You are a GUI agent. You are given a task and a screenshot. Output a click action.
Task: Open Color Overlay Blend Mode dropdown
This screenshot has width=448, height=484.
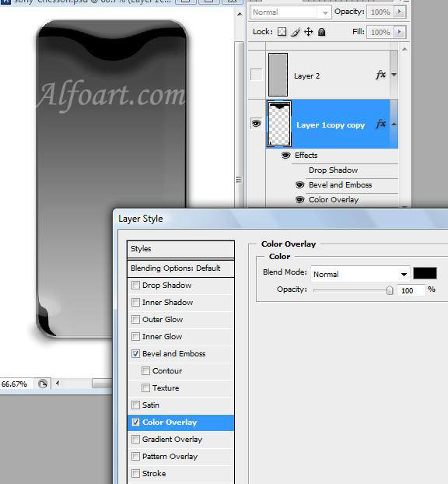(360, 274)
